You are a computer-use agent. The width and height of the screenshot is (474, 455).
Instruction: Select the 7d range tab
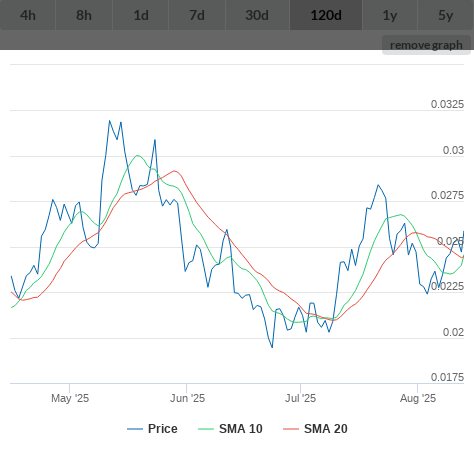point(197,15)
